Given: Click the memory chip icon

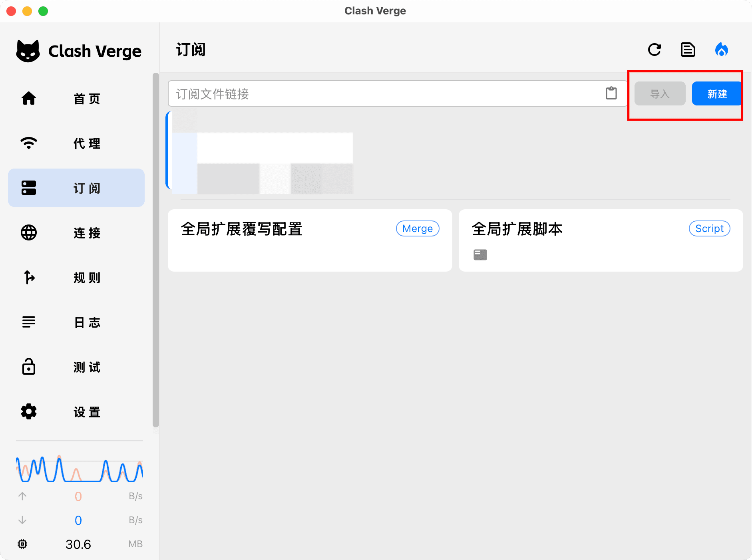Looking at the screenshot, I should [22, 544].
